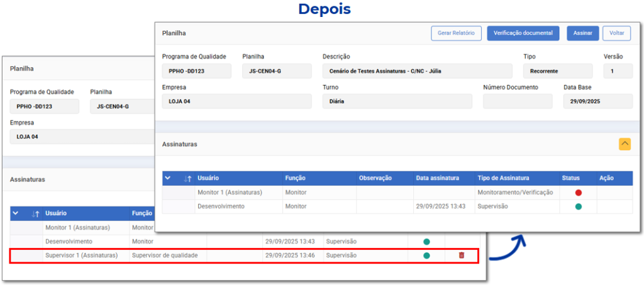
Task: Click the sort arrows icon in front table header
Action: tap(187, 178)
